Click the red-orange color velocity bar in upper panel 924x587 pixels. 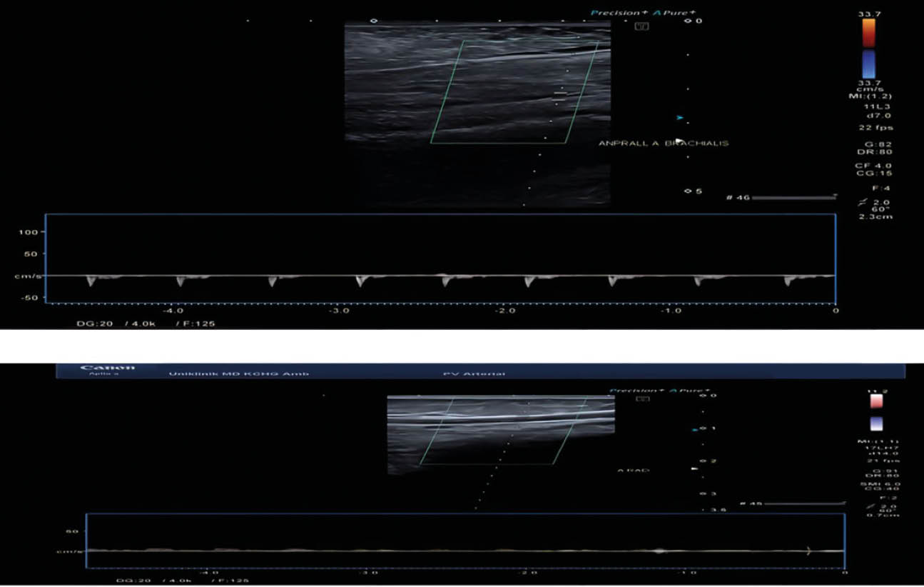click(x=868, y=33)
